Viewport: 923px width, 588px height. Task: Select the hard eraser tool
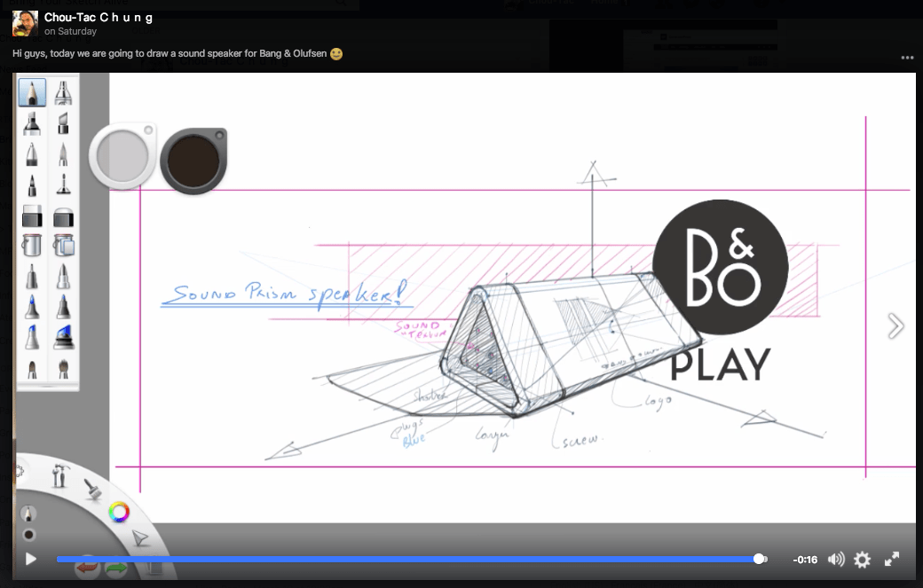[x=32, y=216]
